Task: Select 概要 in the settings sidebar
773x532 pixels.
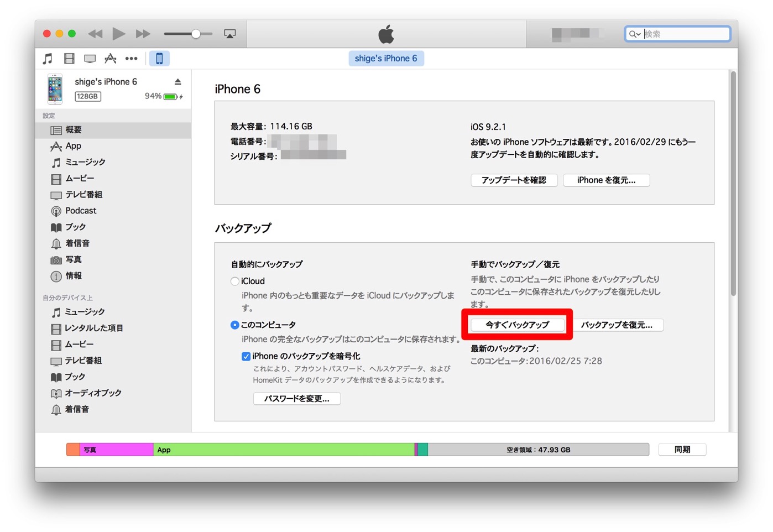Action: (113, 130)
